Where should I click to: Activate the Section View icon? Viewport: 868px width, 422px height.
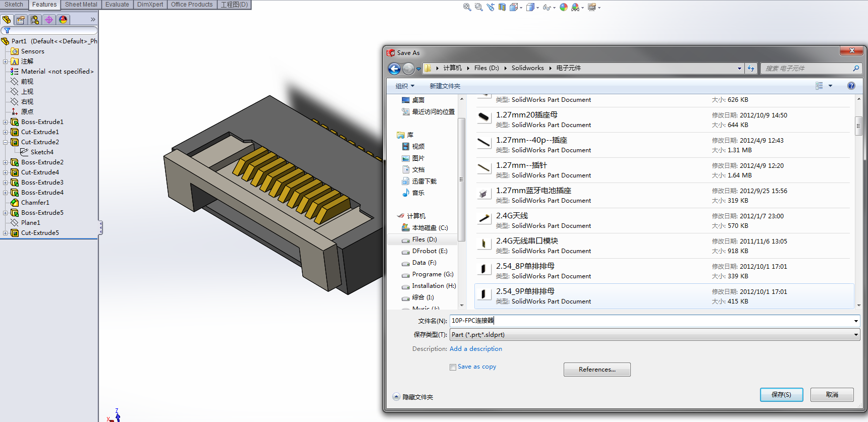coord(502,7)
